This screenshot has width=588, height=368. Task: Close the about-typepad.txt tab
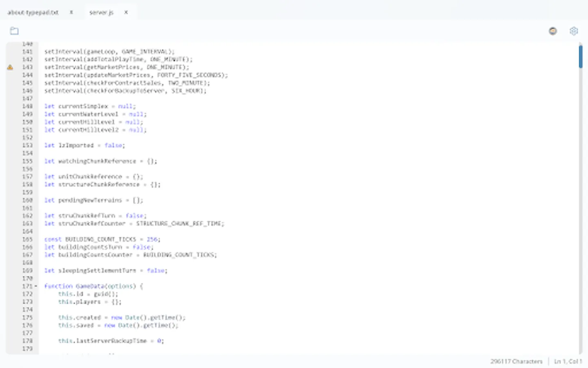click(71, 12)
